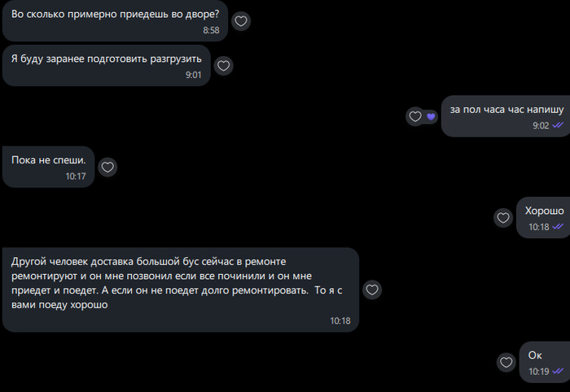Select the 'Ок' message bubble
Image resolution: width=570 pixels, height=392 pixels.
545,362
